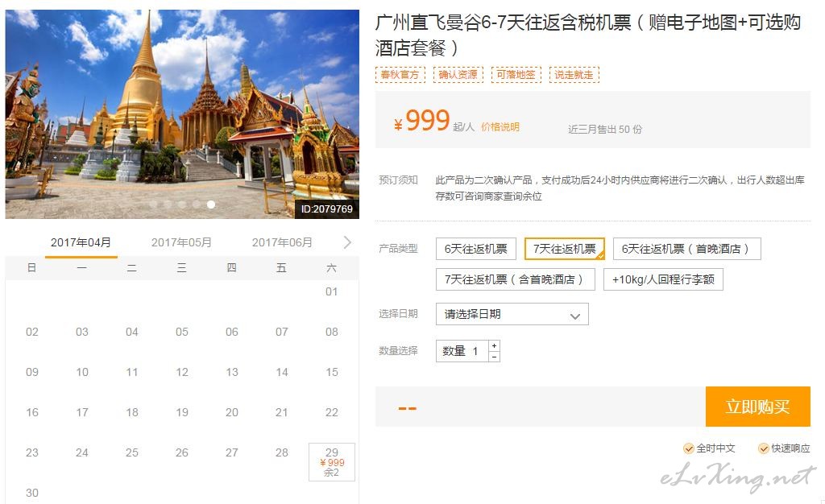The height and width of the screenshot is (504, 825).
Task: Choose 6天往返机票(首晚酒店) option
Action: [686, 249]
